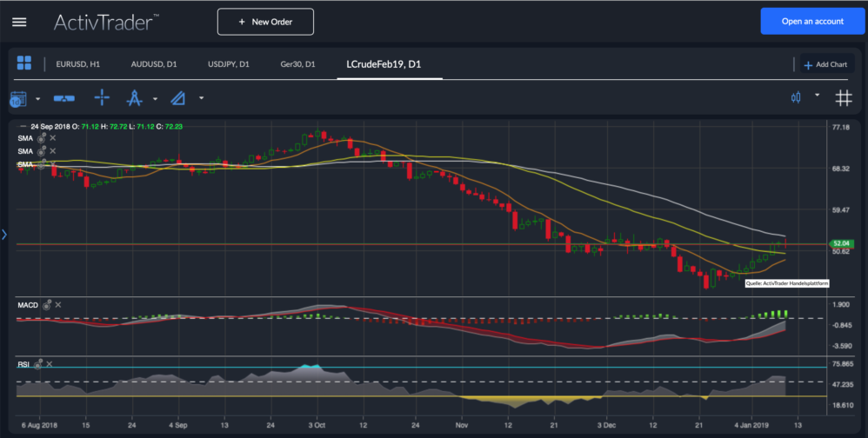Switch to the Ger30, D1 tab
Image resolution: width=868 pixels, height=438 pixels.
297,64
